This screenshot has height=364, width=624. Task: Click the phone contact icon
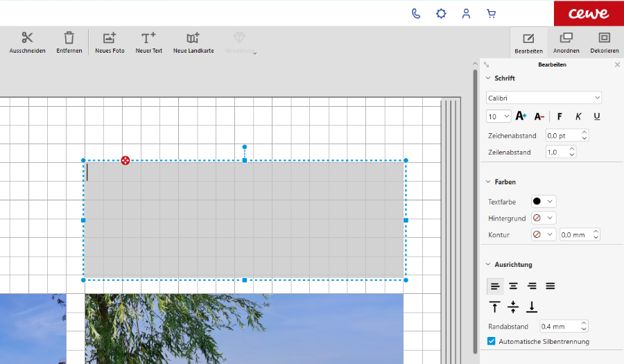point(416,13)
